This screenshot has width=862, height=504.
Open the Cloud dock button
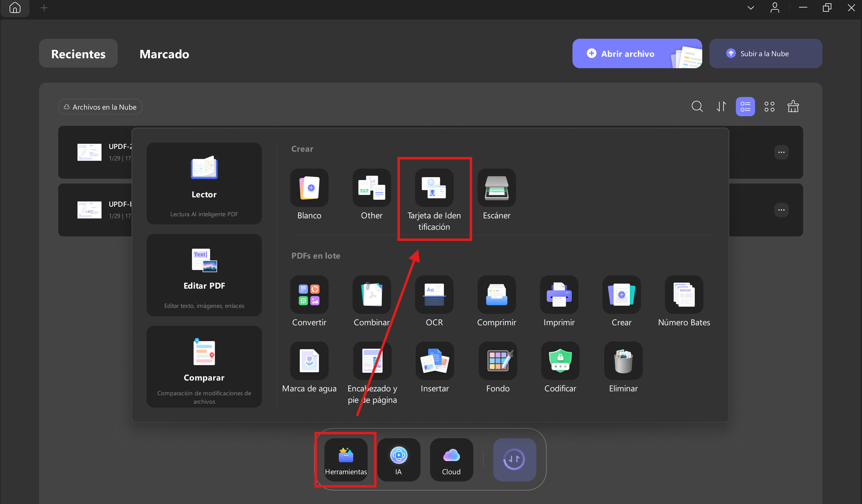pos(451,460)
